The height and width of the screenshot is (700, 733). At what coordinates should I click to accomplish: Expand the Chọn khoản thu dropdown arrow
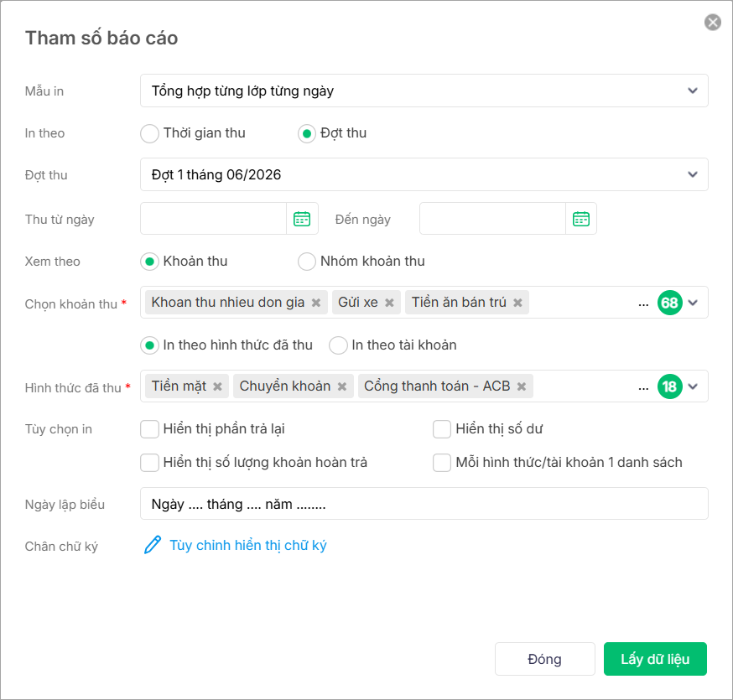693,303
